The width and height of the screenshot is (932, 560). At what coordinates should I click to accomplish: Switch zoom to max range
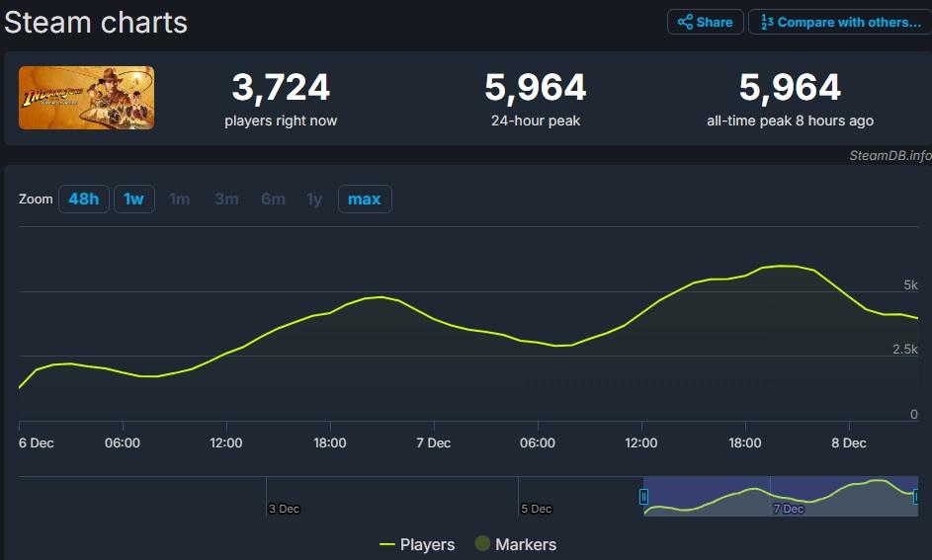(364, 200)
